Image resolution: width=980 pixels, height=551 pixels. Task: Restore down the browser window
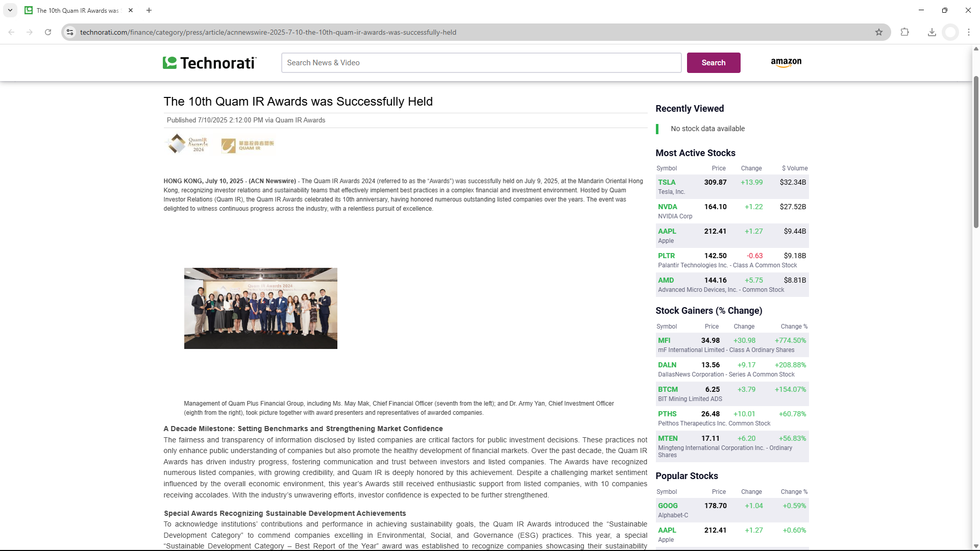tap(945, 10)
